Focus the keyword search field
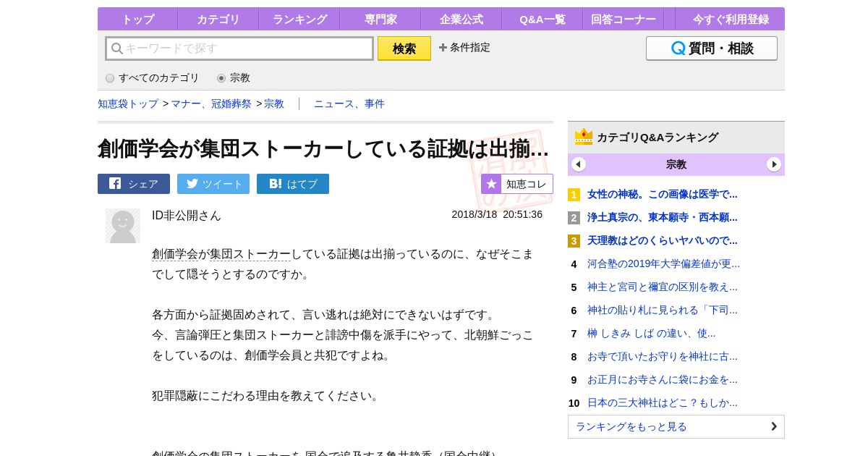 coord(239,48)
